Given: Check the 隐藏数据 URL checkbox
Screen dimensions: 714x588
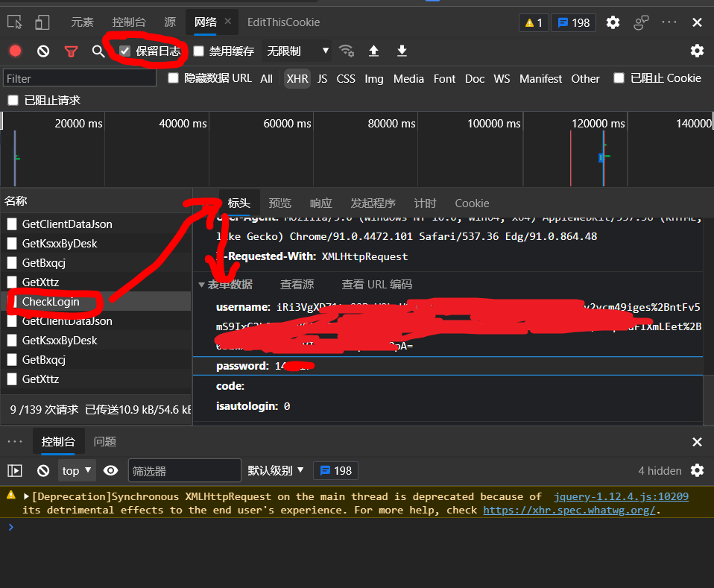Looking at the screenshot, I should [173, 78].
